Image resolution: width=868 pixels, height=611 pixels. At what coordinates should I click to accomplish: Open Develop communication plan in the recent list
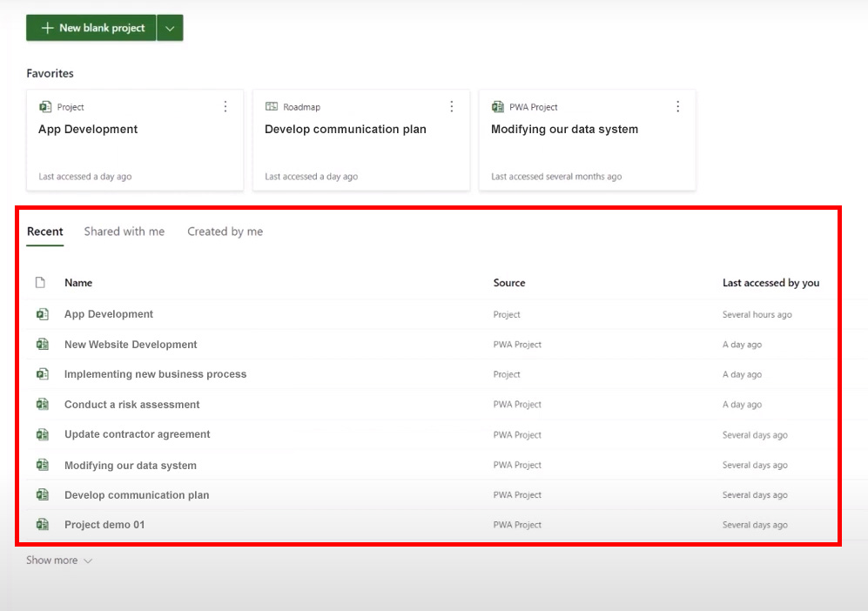click(x=137, y=495)
